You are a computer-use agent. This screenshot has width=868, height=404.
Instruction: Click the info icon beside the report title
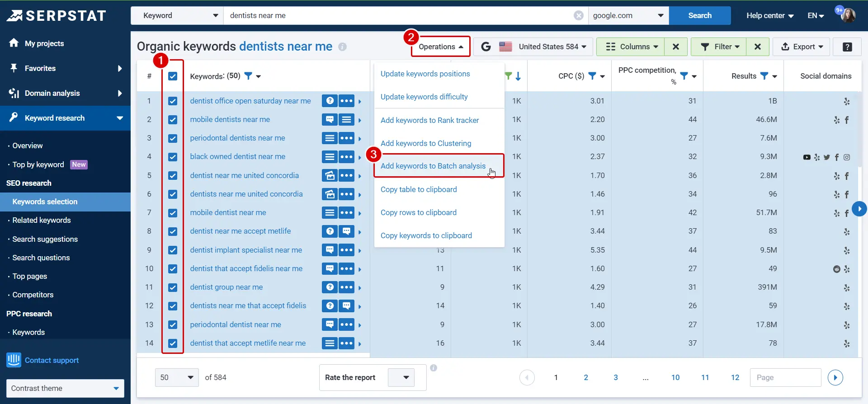click(343, 47)
